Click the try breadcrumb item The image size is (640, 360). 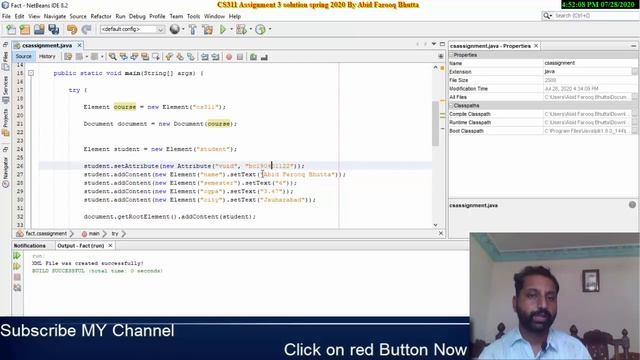pos(115,233)
